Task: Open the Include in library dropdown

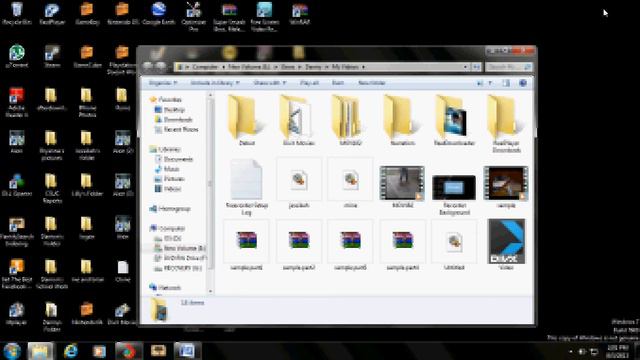Action: [x=215, y=83]
